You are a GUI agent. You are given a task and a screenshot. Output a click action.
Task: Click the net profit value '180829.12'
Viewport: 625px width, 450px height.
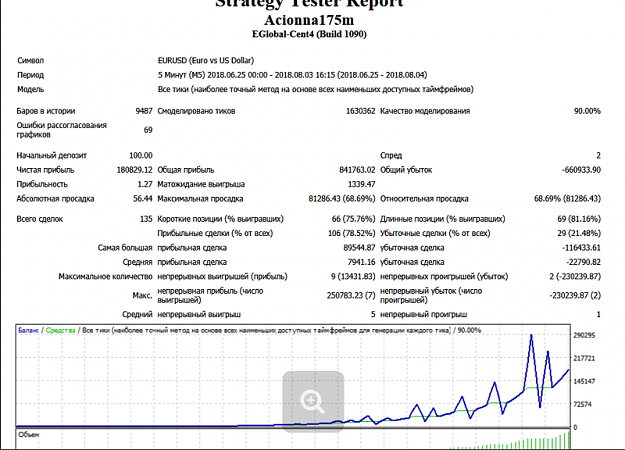pos(134,170)
